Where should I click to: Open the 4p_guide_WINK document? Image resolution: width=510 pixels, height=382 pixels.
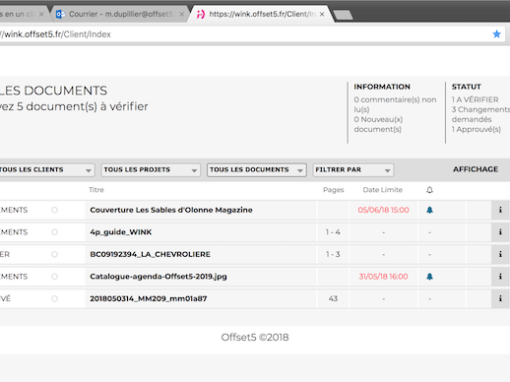click(121, 232)
